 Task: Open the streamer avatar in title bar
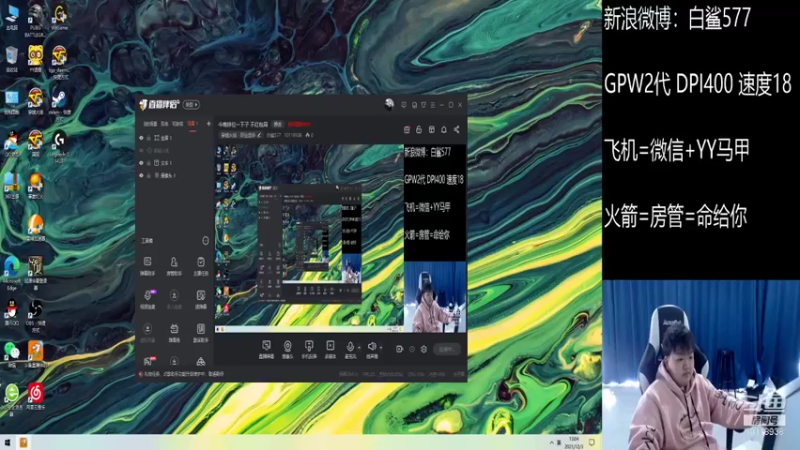(x=389, y=105)
